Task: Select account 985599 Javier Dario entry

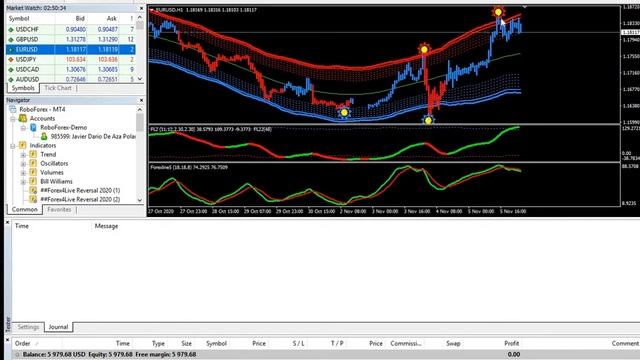Action: (93, 136)
